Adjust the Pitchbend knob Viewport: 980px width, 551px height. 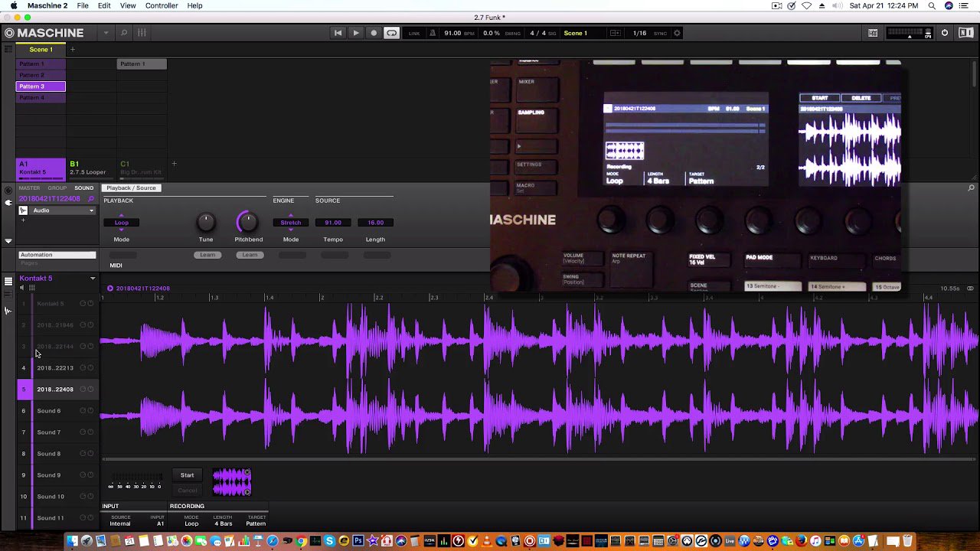(248, 223)
